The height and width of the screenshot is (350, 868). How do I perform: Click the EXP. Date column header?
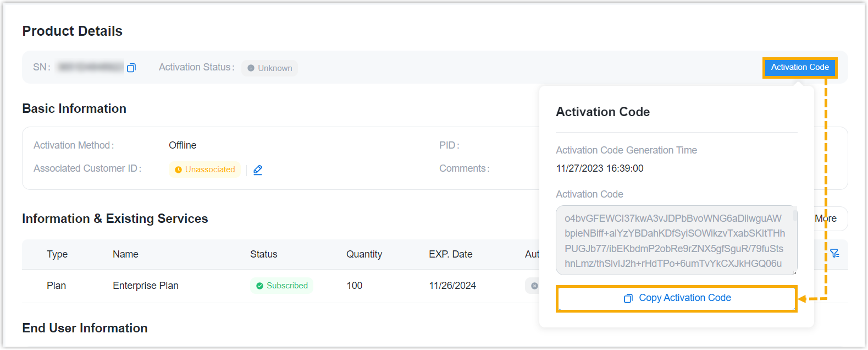pos(450,254)
